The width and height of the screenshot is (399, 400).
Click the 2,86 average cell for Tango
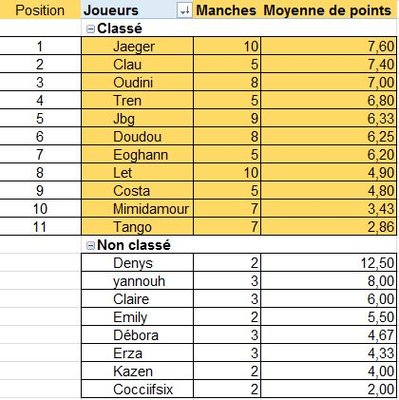329,226
